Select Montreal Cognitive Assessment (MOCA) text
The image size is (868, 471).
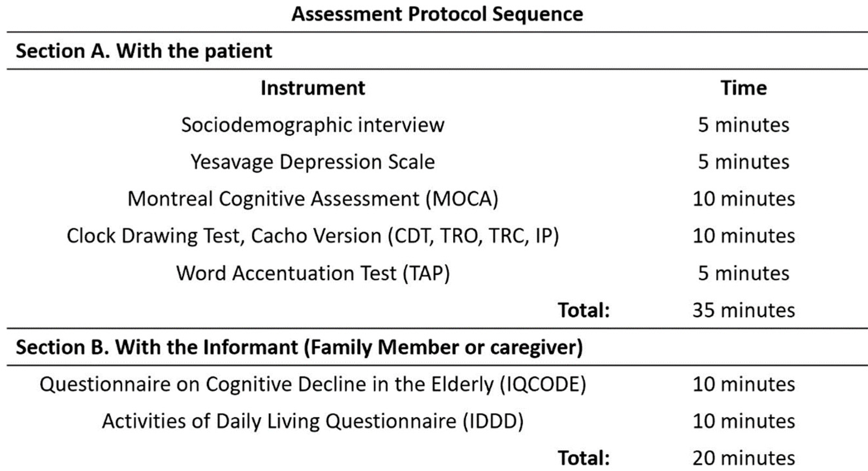(x=313, y=199)
